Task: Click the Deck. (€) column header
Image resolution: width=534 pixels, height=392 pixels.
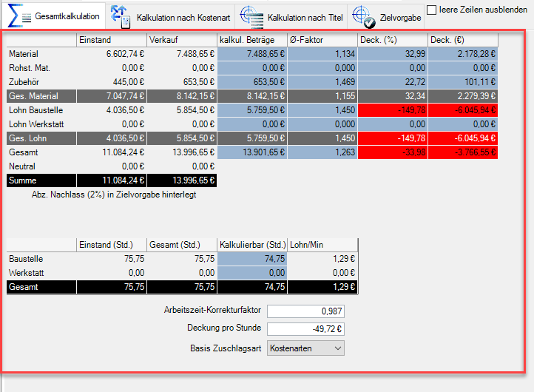Action: [x=462, y=40]
